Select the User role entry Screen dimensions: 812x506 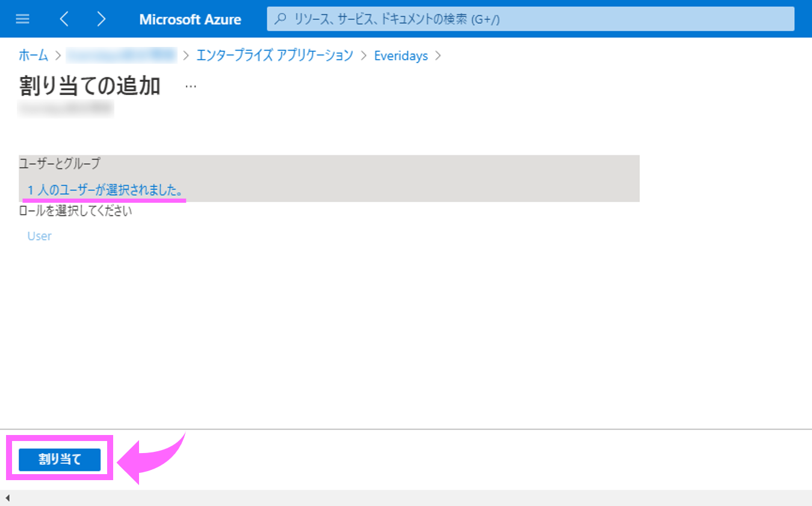(39, 236)
